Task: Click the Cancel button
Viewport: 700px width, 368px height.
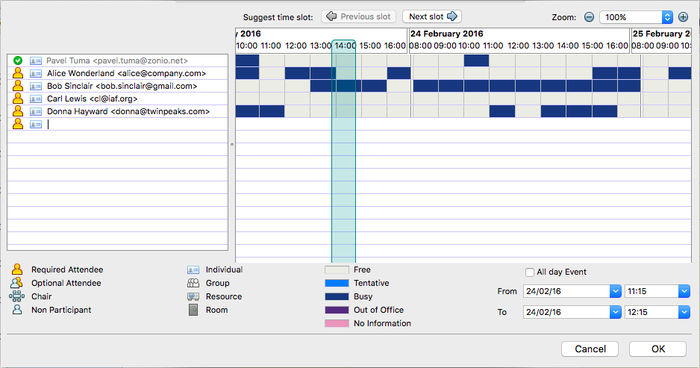Action: coord(590,349)
